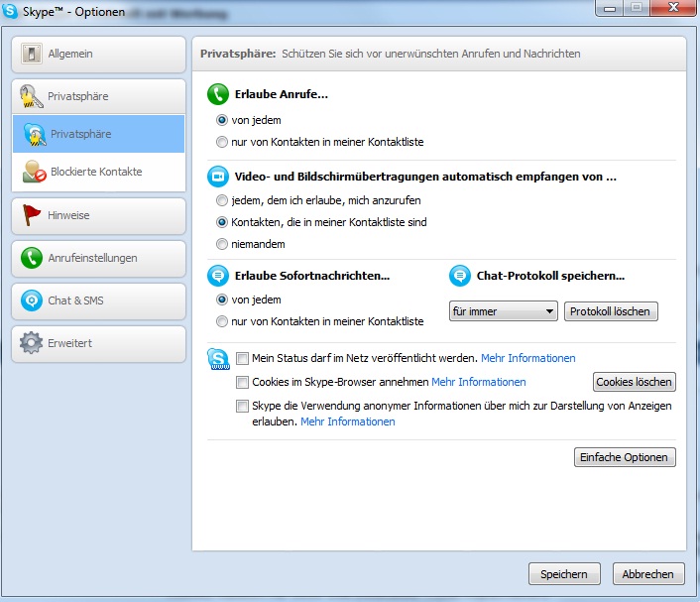Click the green phone Anrufeinstellungen icon
700x602 pixels.
(32, 258)
